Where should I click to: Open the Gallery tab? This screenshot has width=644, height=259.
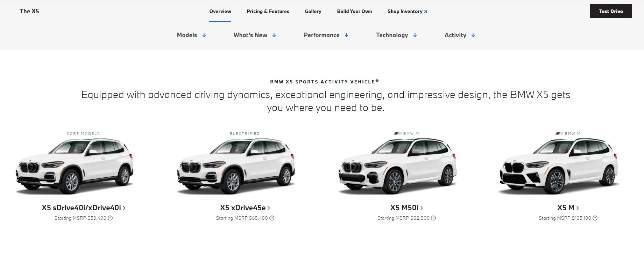pyautogui.click(x=313, y=11)
